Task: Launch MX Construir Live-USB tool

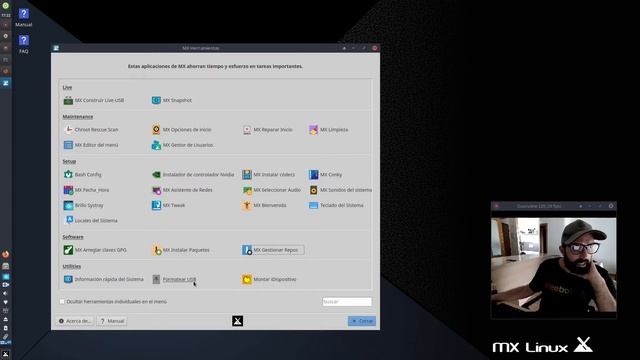Action: [94, 100]
